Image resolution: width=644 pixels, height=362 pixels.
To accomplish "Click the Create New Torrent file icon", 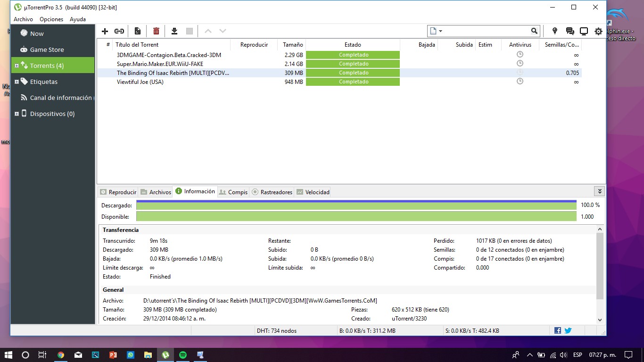I will (138, 31).
